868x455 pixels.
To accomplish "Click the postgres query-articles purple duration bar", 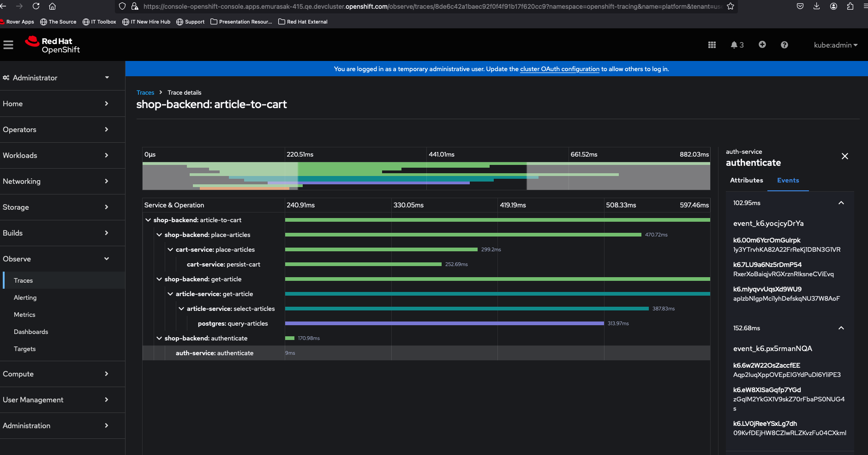I will click(x=444, y=323).
